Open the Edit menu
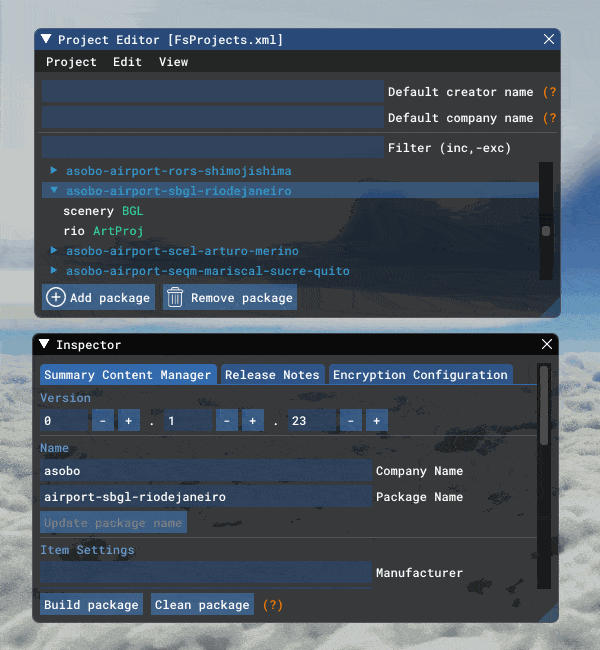The image size is (600, 650). point(127,62)
